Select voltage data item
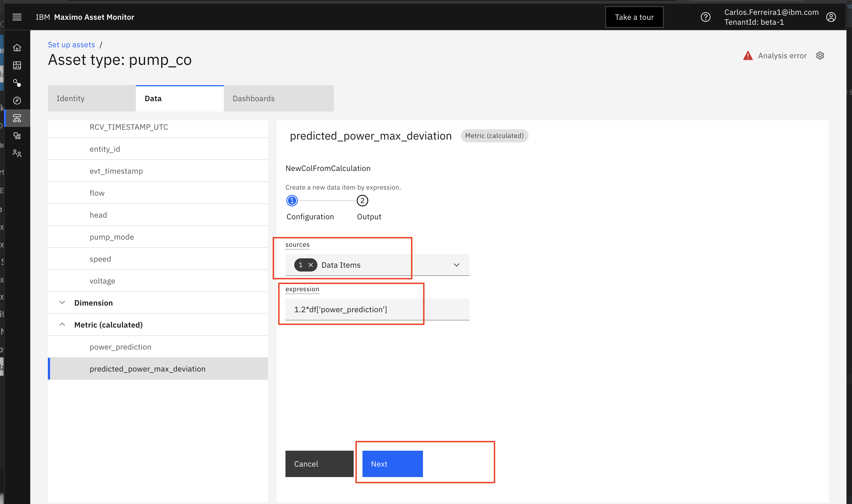The image size is (852, 504). [x=158, y=281]
